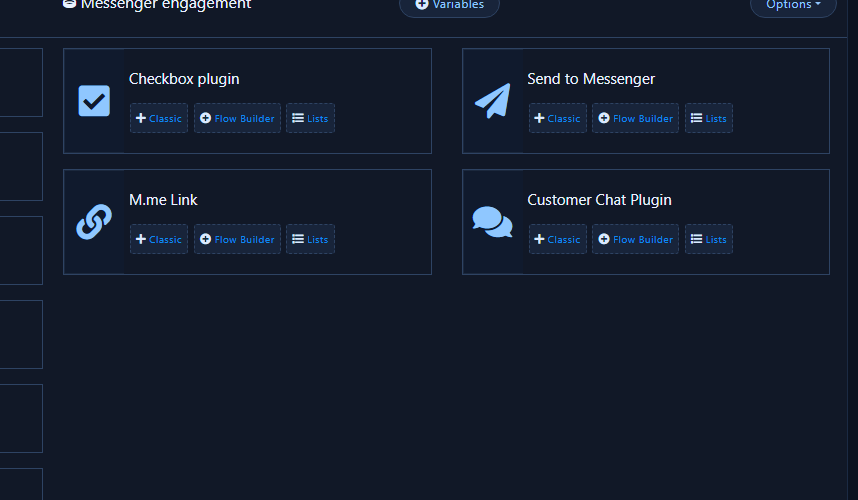Click the M.me Link title text
The width and height of the screenshot is (858, 500).
(163, 200)
